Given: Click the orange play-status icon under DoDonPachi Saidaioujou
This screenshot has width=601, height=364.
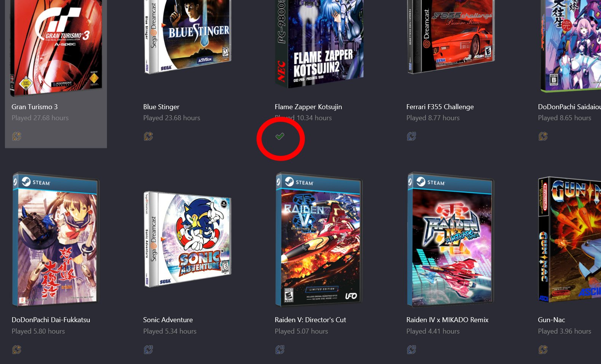Looking at the screenshot, I should pyautogui.click(x=543, y=136).
